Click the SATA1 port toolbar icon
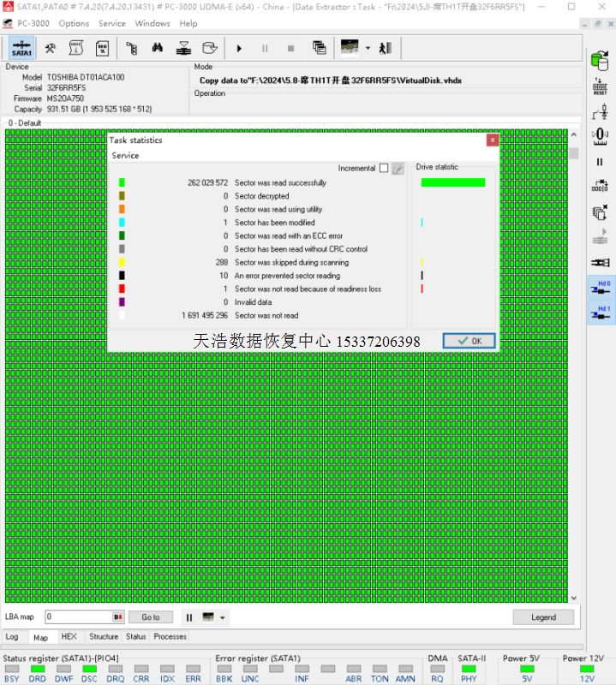 coord(21,49)
